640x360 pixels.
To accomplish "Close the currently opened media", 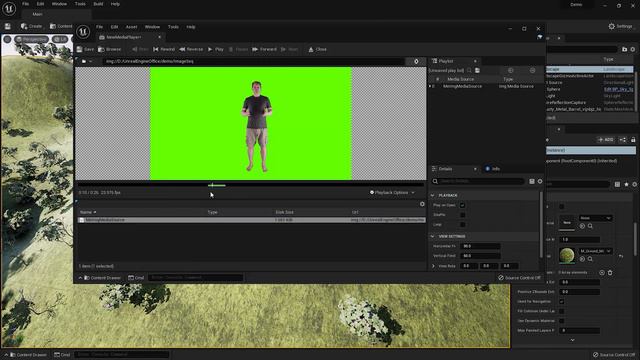I will click(317, 49).
